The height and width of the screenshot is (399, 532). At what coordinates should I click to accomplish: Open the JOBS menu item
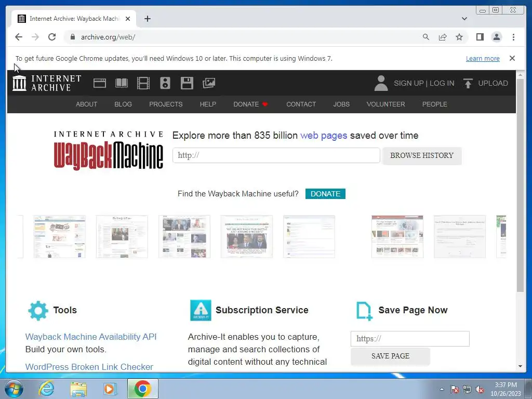coord(341,104)
